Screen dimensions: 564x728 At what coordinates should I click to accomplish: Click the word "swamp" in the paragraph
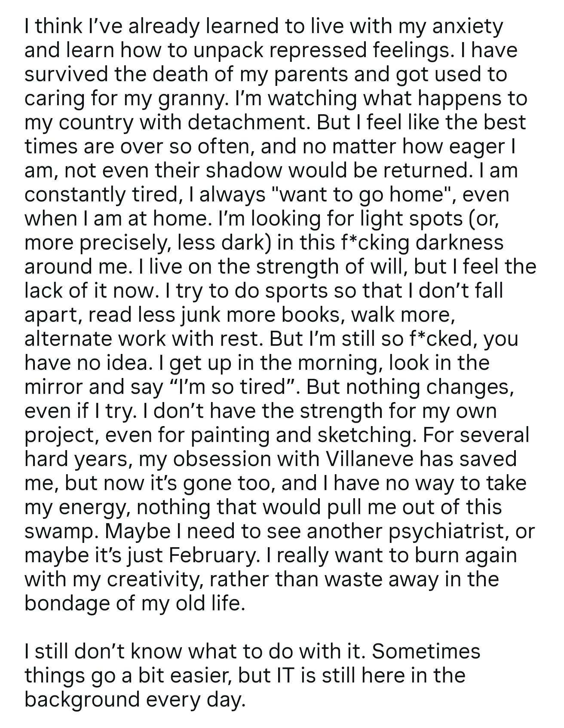tap(59, 532)
